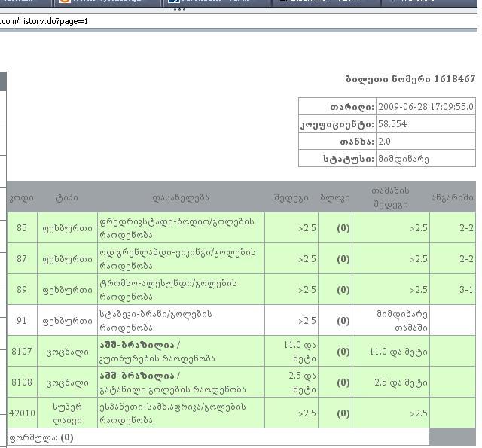Image resolution: width=482 pixels, height=448 pixels.
Task: Select code cell 85
Action: 22,227
